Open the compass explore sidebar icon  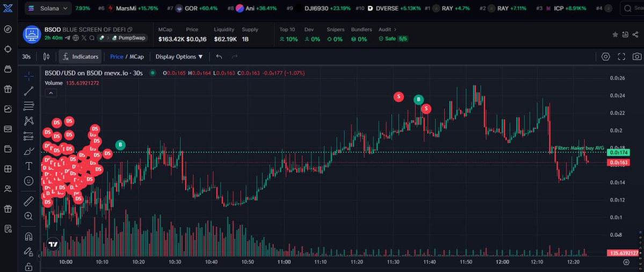pyautogui.click(x=8, y=29)
